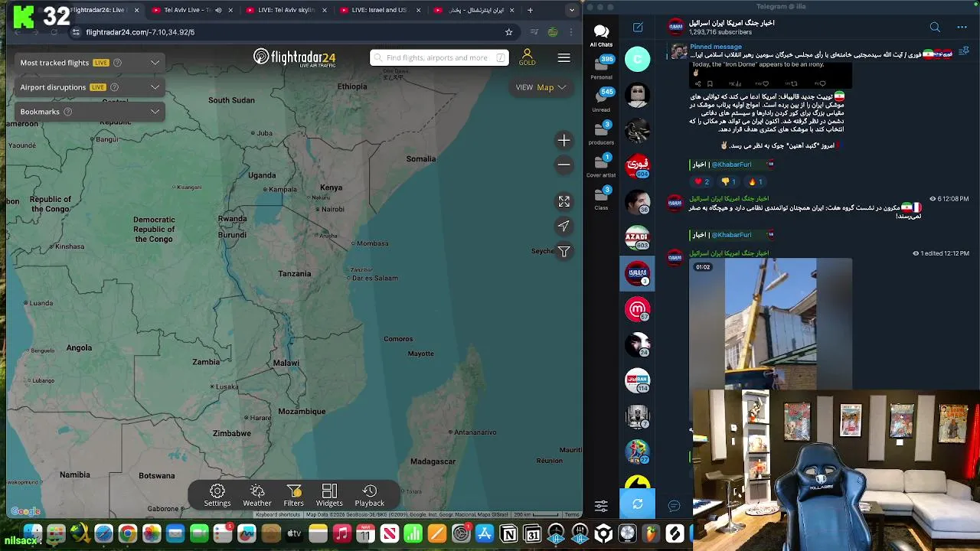Bookmark this page with star icon

point(508,32)
